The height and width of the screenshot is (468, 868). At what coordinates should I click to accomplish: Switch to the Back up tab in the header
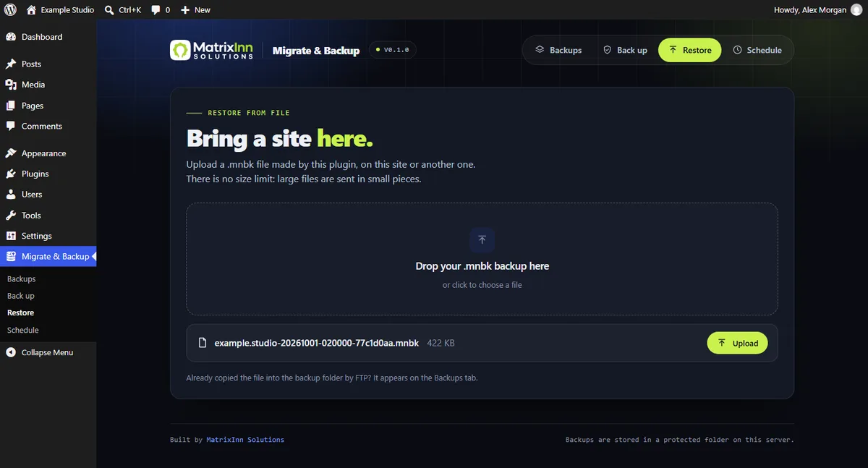[x=625, y=50]
